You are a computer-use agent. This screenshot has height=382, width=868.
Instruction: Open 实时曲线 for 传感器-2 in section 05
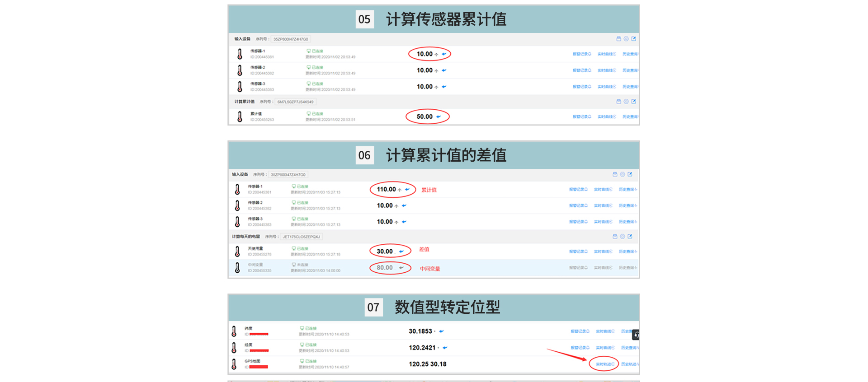click(x=606, y=70)
